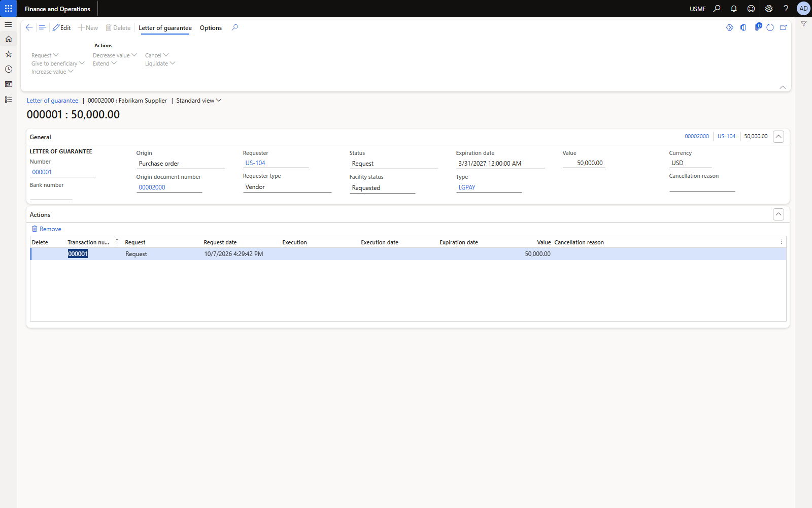Create a New record
This screenshot has height=508, width=812.
pos(88,28)
